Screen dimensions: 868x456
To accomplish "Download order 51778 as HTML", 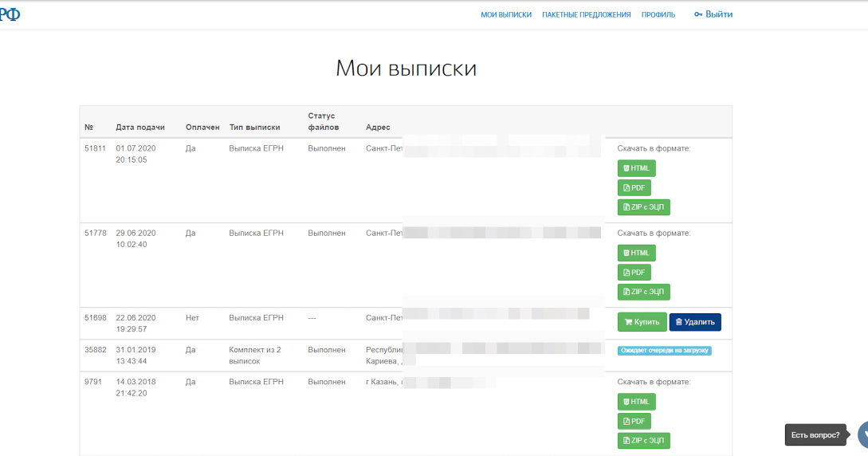I will pyautogui.click(x=637, y=253).
